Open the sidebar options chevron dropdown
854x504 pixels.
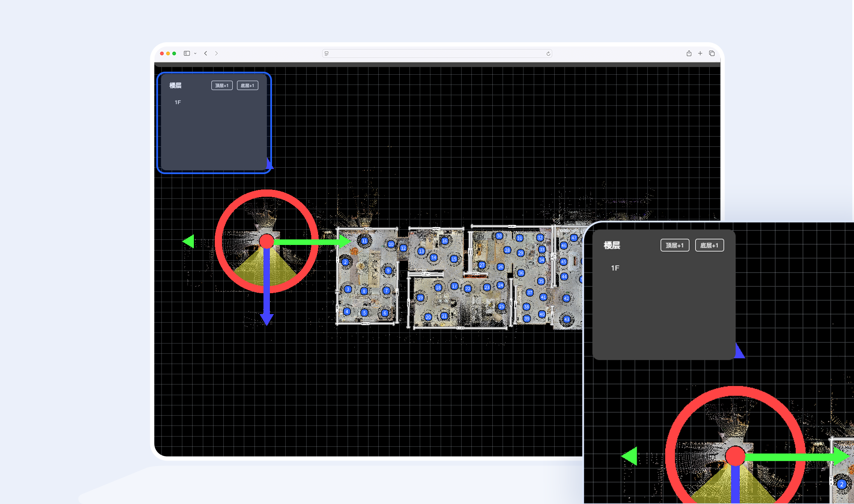pos(195,53)
